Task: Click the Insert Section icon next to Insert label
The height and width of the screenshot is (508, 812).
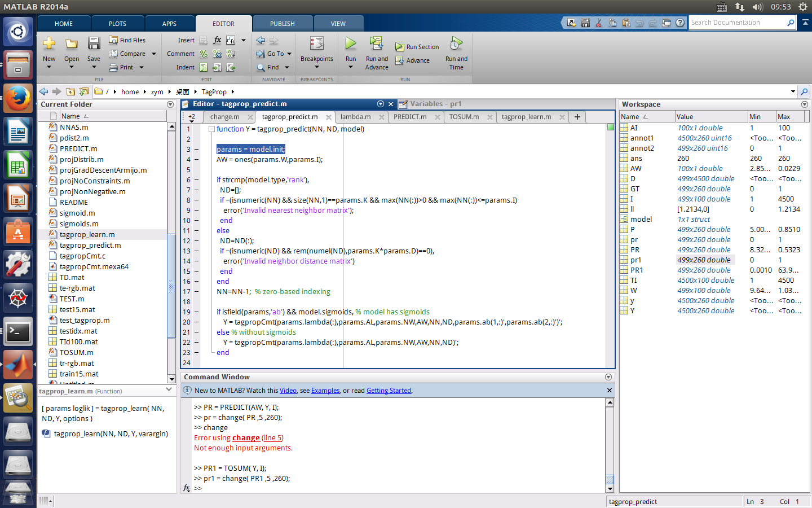Action: tap(204, 40)
